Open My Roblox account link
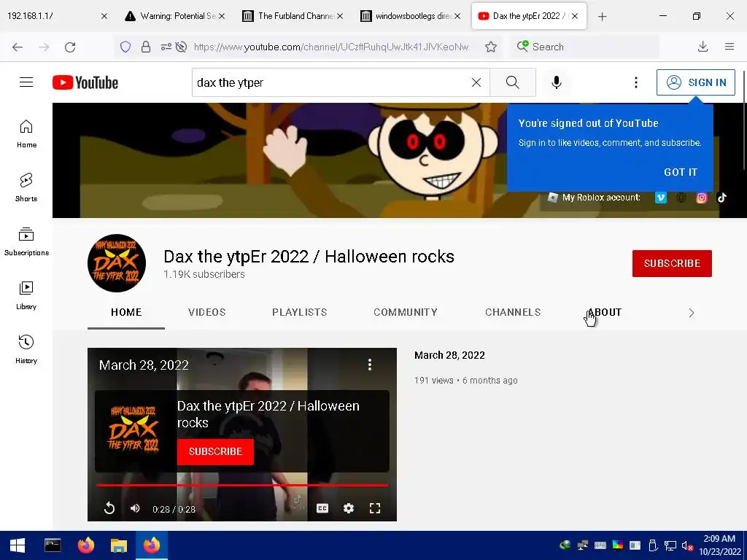 [594, 197]
